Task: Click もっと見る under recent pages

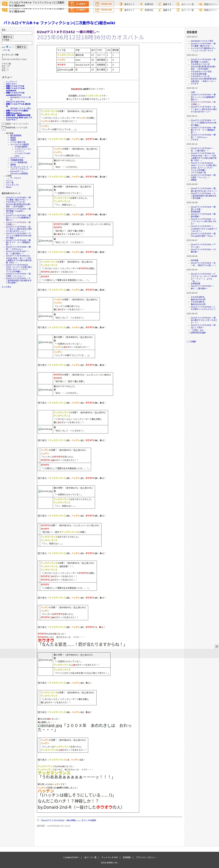Action: 6,287
